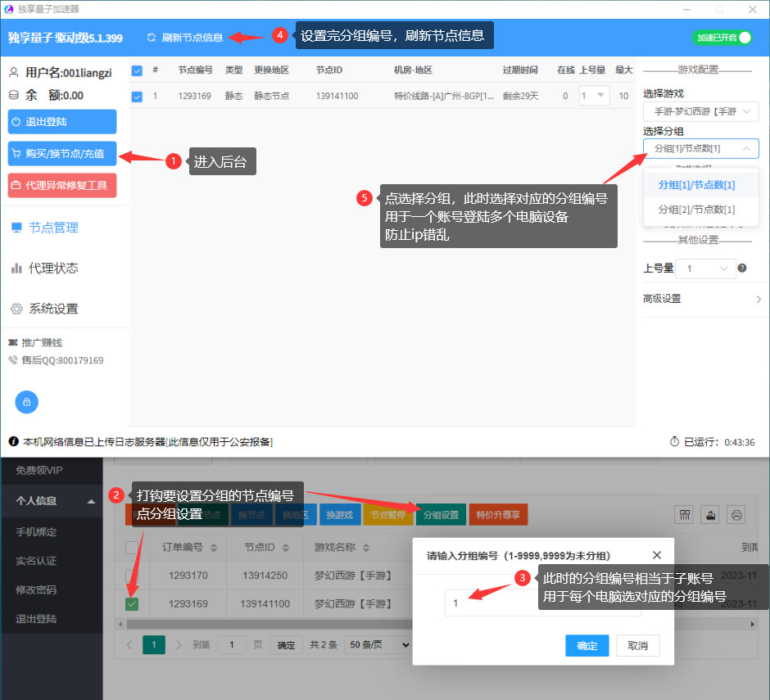This screenshot has height=700, width=770.
Task: Go to previous page in backend pagination
Action: coord(129,644)
